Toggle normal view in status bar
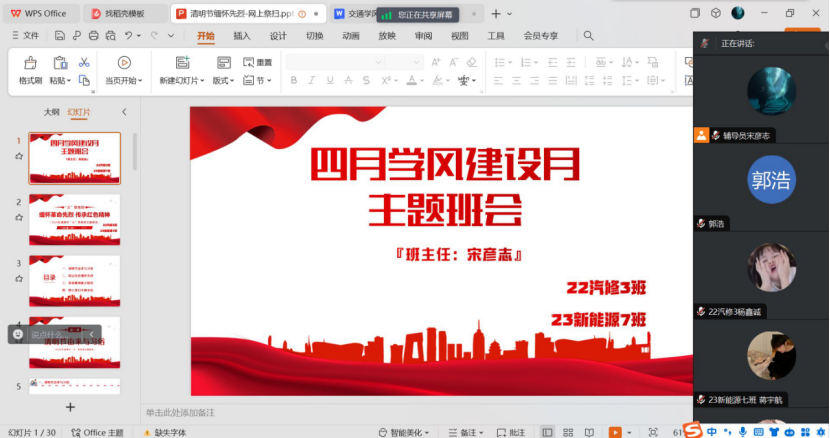This screenshot has height=438, width=830. (x=547, y=432)
